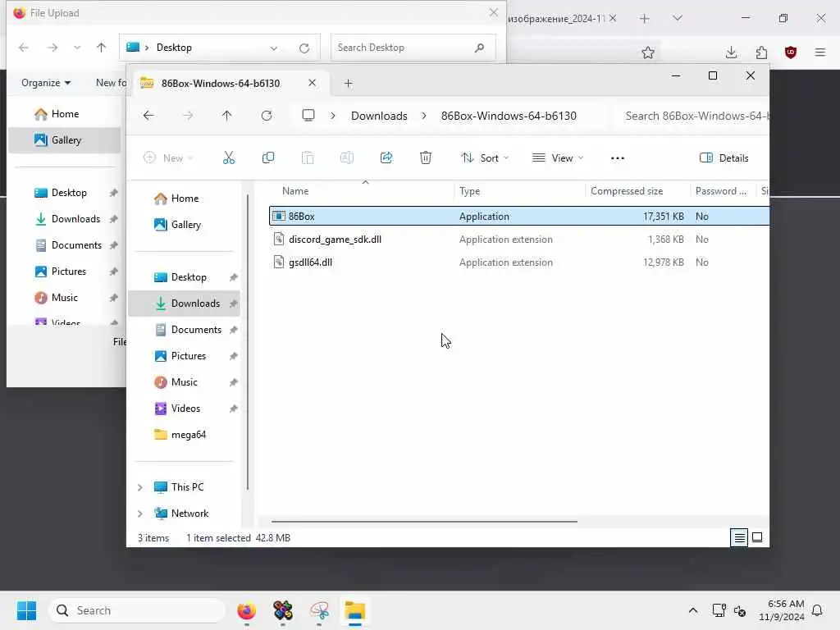This screenshot has height=630, width=840.
Task: Open mega64 folder in sidebar
Action: [184, 435]
